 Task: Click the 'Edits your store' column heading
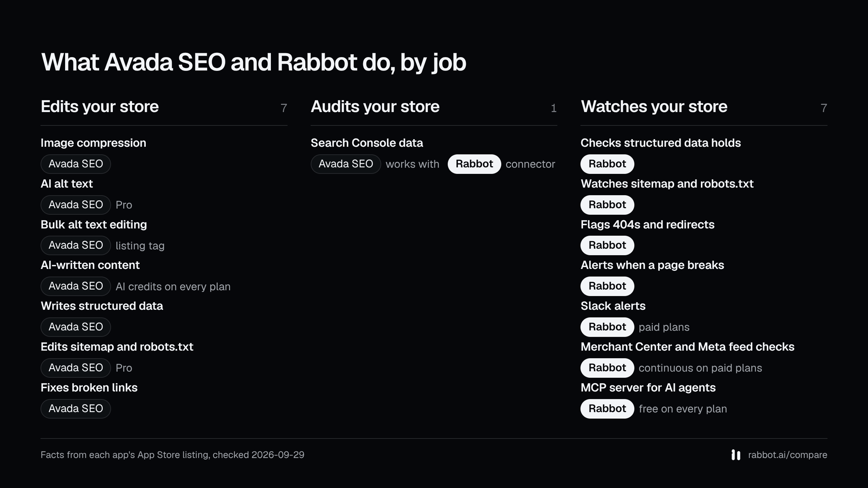point(99,107)
